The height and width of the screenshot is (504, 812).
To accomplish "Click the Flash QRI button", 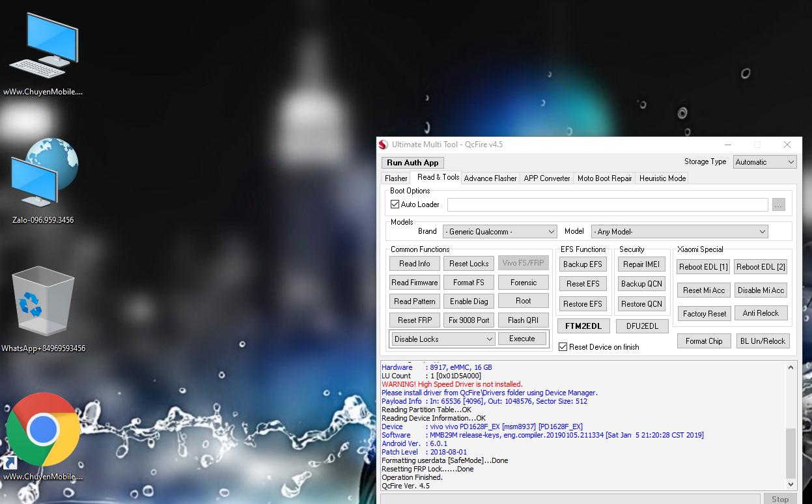I will coord(524,320).
